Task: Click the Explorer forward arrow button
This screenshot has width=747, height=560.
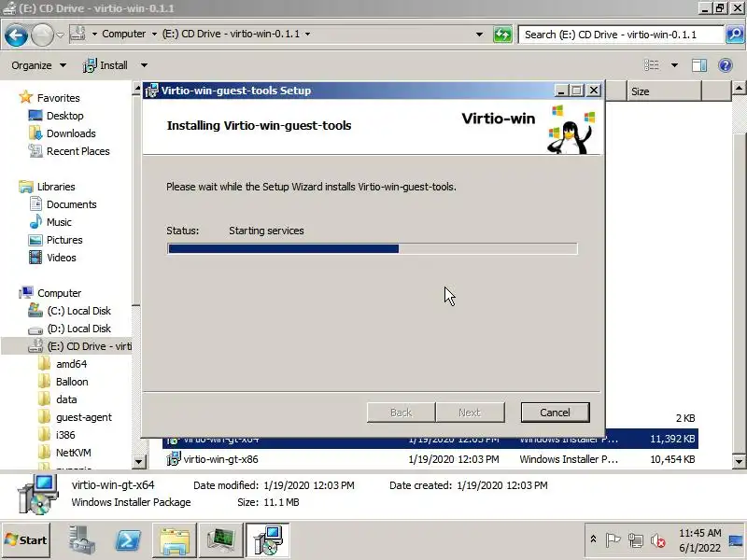Action: point(42,35)
